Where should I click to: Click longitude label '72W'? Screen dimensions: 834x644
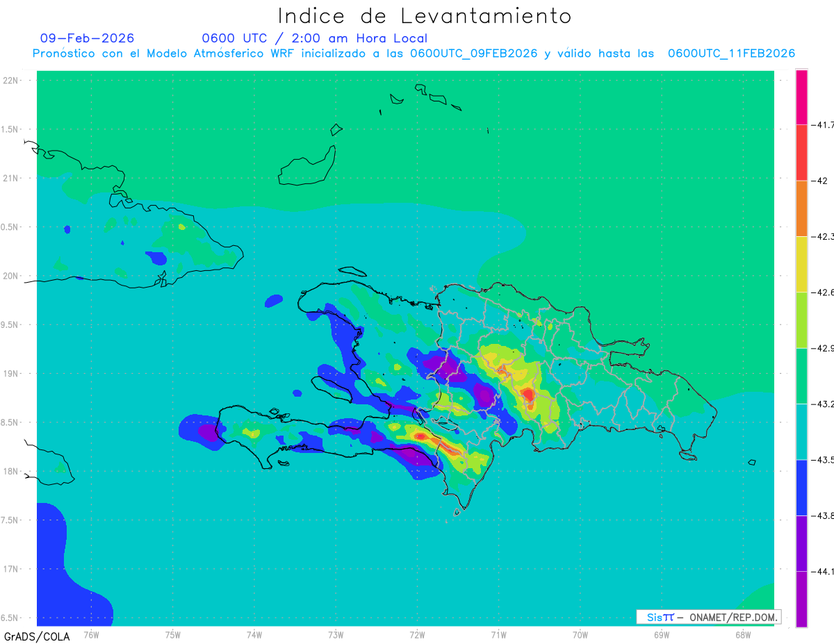417,635
